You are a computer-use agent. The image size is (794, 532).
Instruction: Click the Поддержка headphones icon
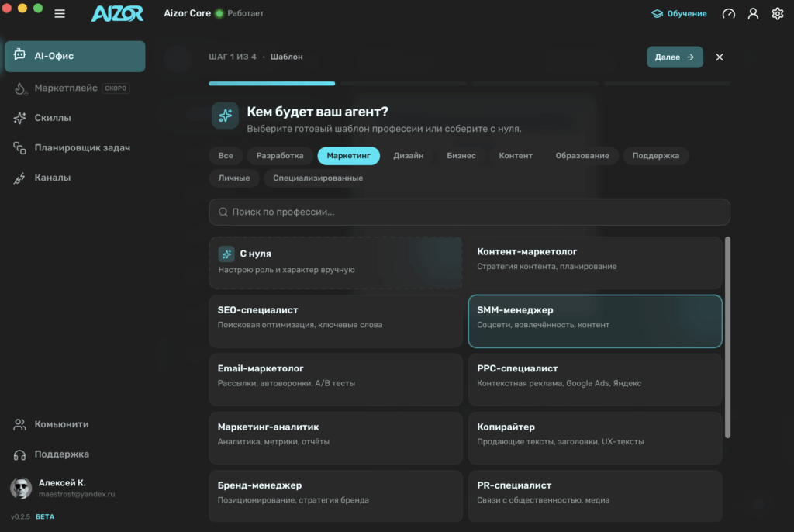point(19,455)
